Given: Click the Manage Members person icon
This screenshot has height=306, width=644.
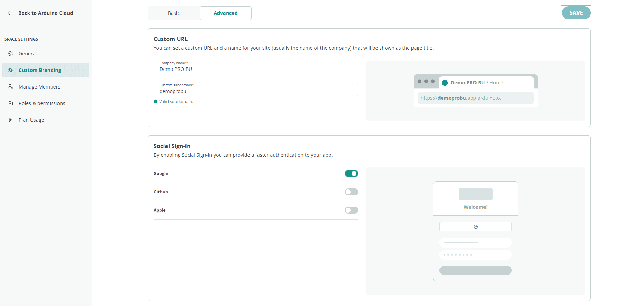Looking at the screenshot, I should [x=10, y=87].
